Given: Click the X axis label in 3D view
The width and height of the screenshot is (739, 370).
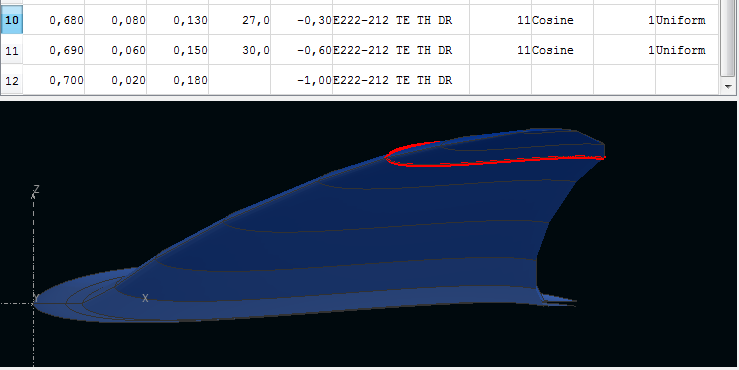Looking at the screenshot, I should (145, 298).
